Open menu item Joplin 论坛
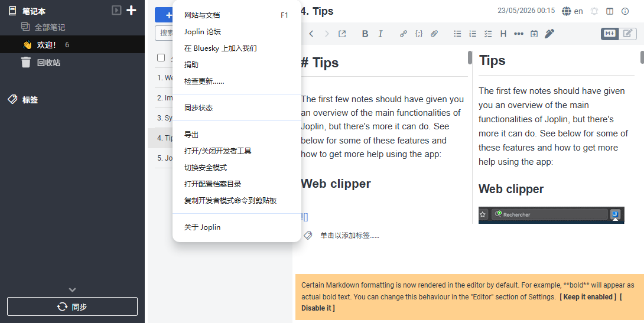The width and height of the screenshot is (644, 323). tap(236, 32)
